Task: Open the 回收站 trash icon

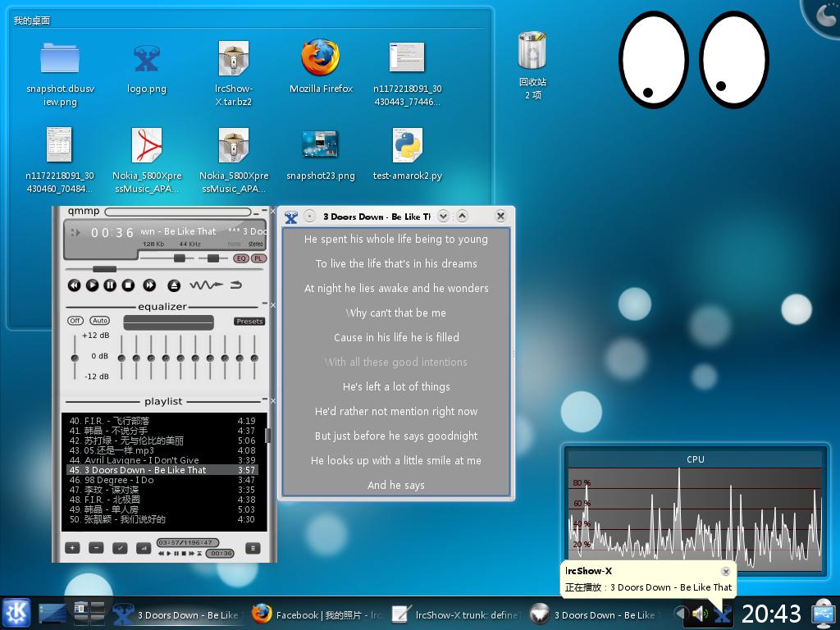Action: coord(532,50)
